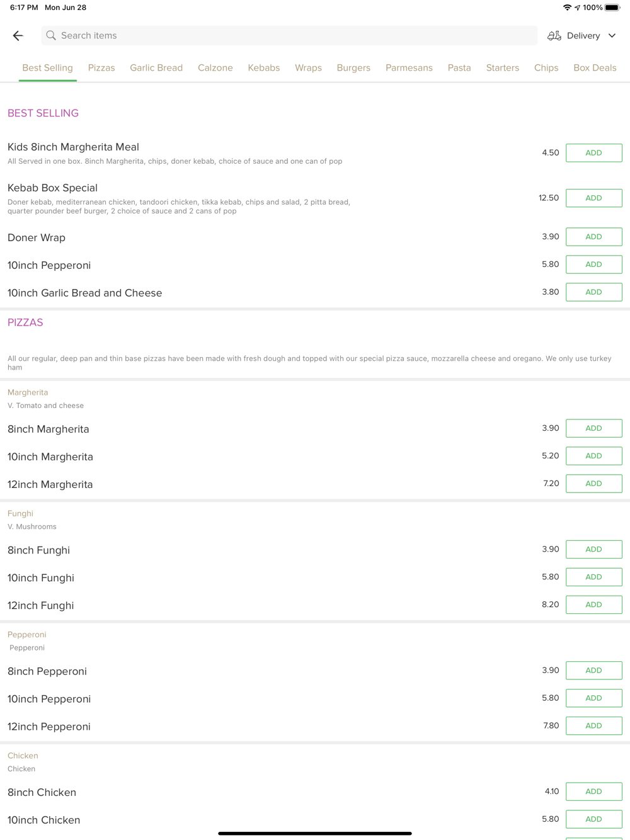
Task: Go to the Box Deals tab
Action: pos(595,68)
